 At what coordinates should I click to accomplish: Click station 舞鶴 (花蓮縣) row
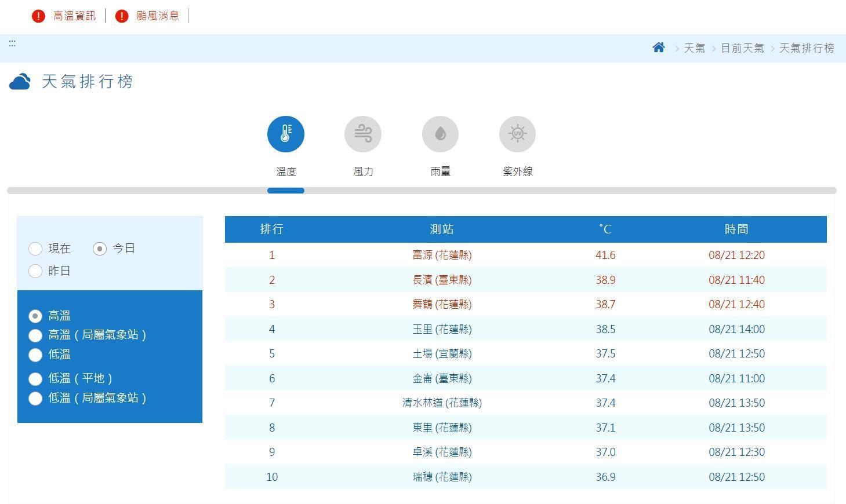(x=442, y=304)
